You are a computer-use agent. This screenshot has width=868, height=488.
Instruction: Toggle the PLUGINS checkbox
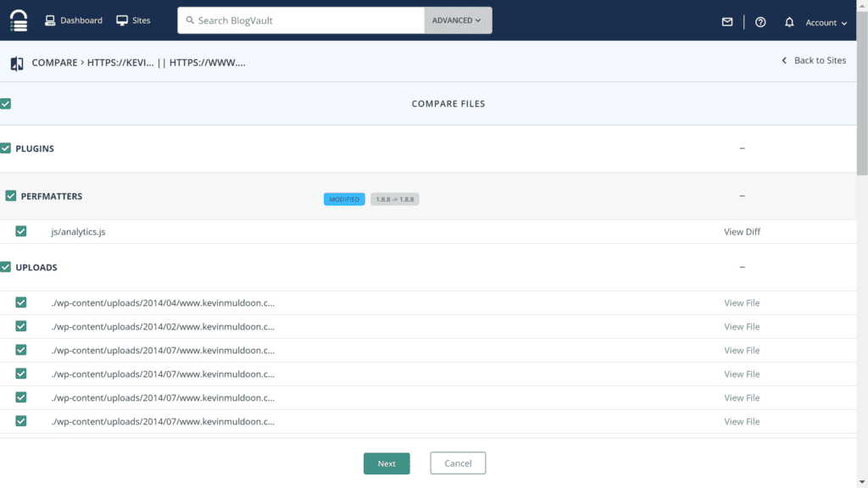click(x=6, y=148)
